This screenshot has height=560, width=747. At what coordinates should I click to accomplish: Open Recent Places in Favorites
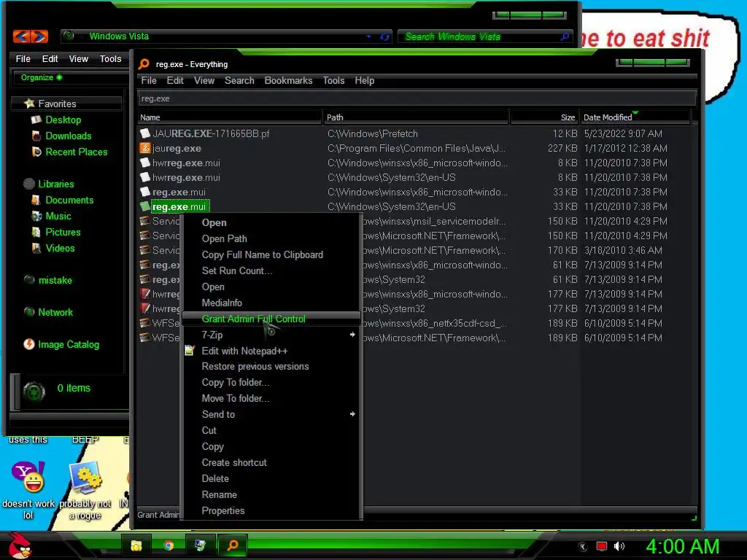[76, 152]
